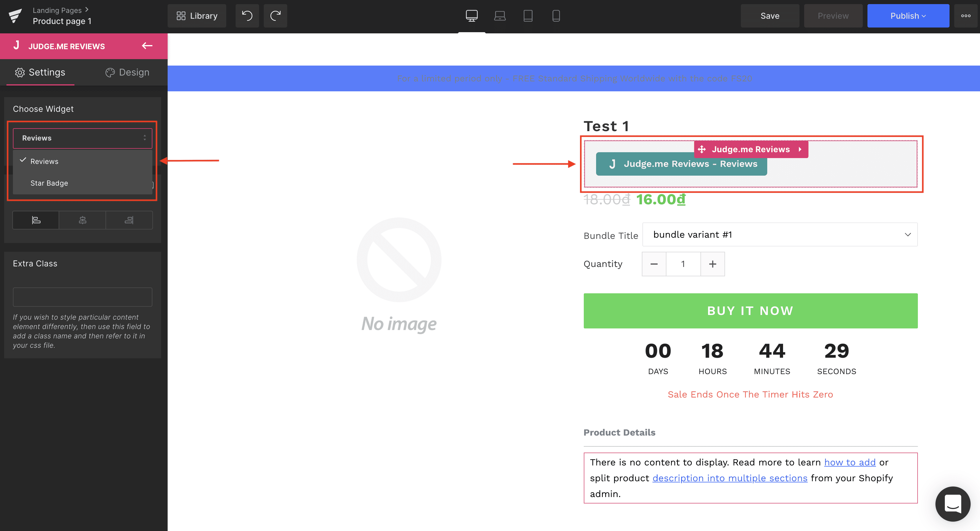
Task: Open the 'how to add' link
Action: pyautogui.click(x=850, y=462)
